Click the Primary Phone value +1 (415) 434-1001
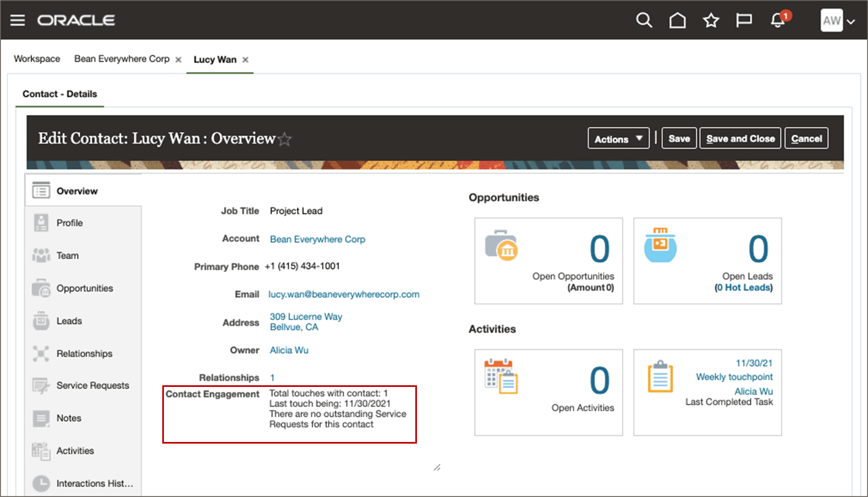The width and height of the screenshot is (868, 497). tap(303, 266)
